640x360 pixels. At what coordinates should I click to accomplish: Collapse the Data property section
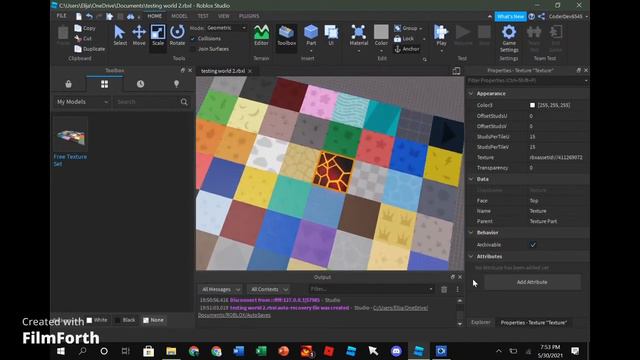tap(471, 179)
